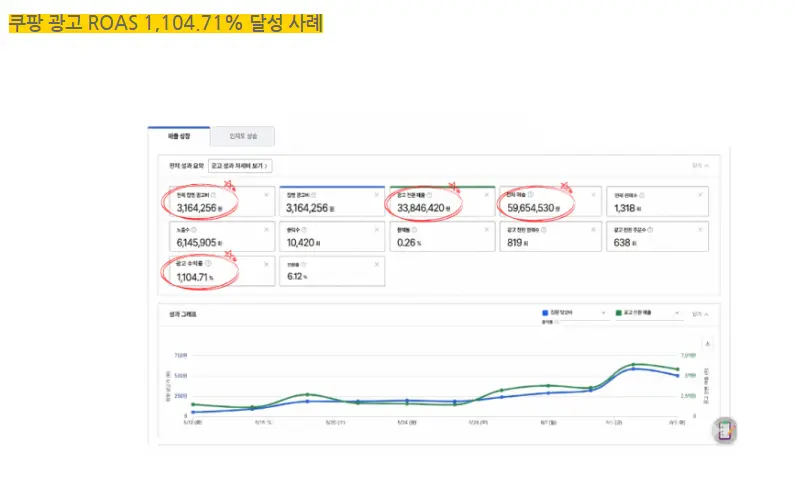Image resolution: width=801 pixels, height=491 pixels.
Task: Select the 0.26 % value text
Action: (409, 242)
